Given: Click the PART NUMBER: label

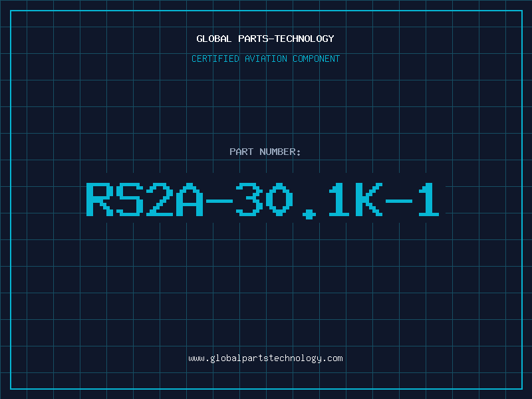Looking at the screenshot, I should (x=265, y=152).
